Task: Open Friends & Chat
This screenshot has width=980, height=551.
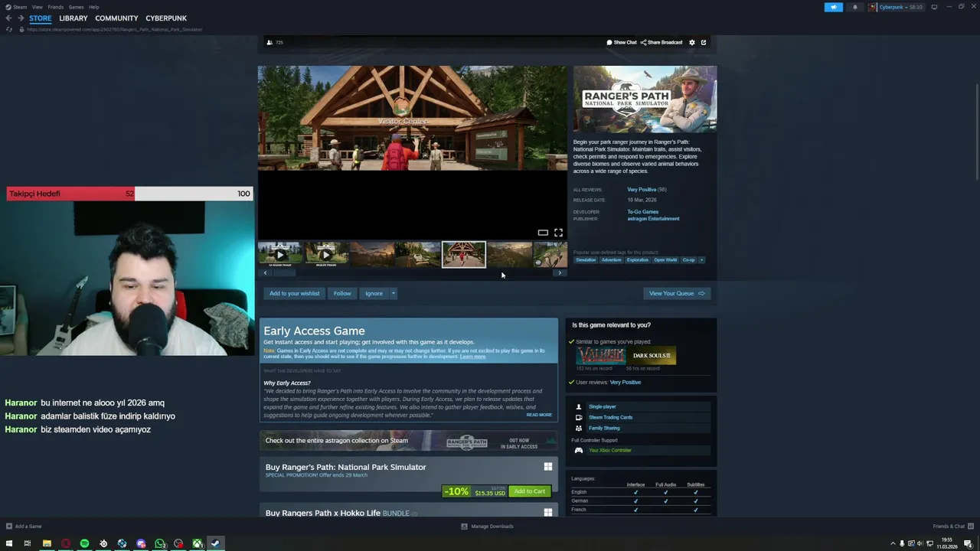Action: click(x=952, y=527)
